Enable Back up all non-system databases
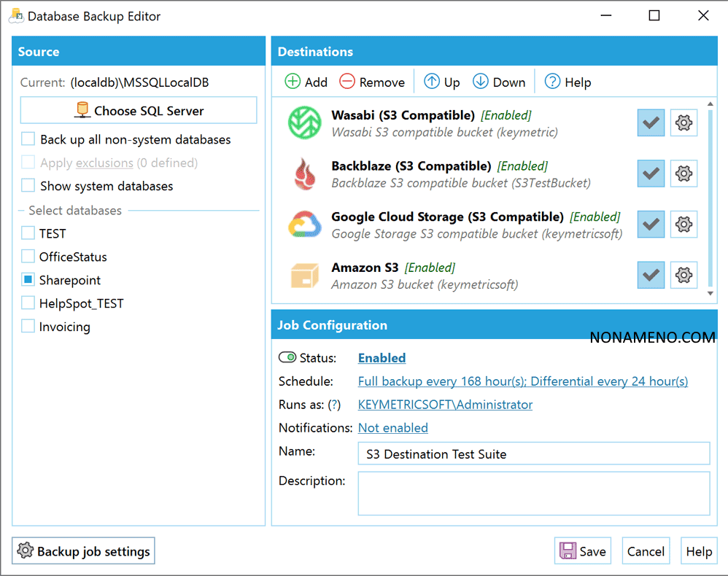 tap(28, 139)
